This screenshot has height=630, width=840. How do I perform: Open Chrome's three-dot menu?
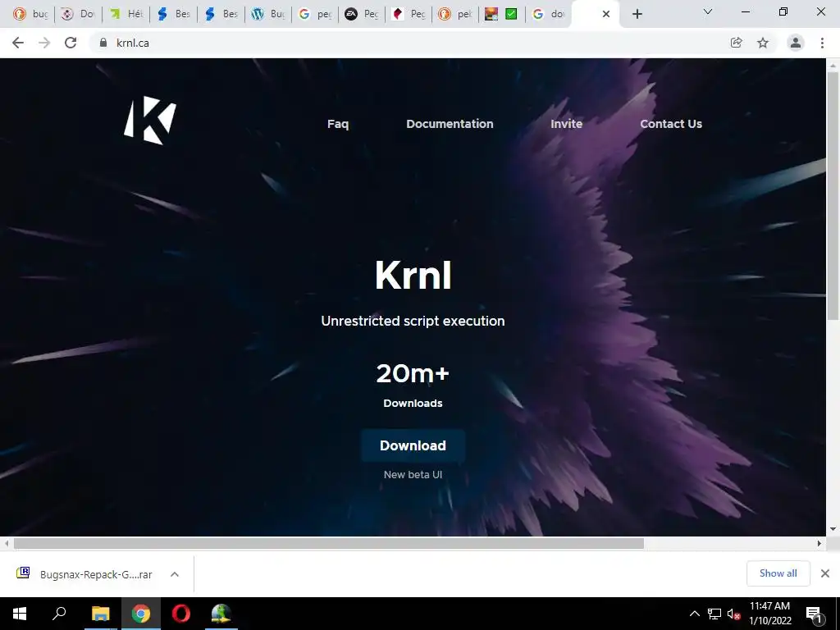[x=822, y=43]
